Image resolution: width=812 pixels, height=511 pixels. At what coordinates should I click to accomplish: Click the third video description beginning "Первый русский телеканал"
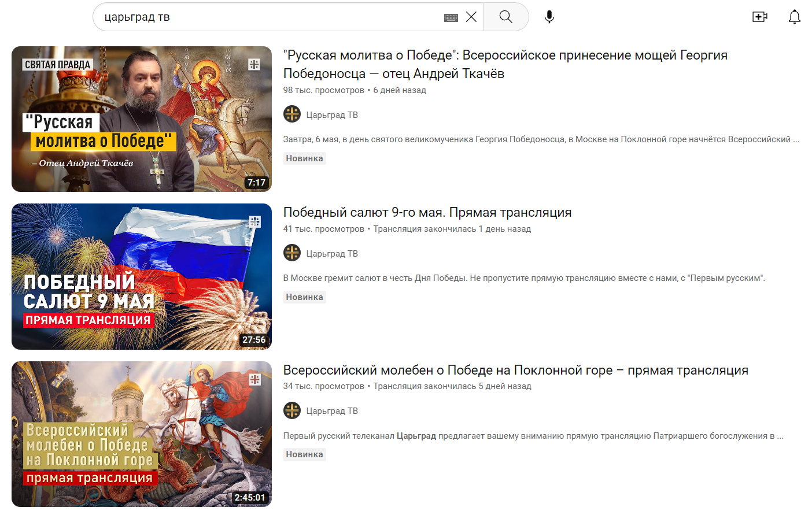point(533,436)
